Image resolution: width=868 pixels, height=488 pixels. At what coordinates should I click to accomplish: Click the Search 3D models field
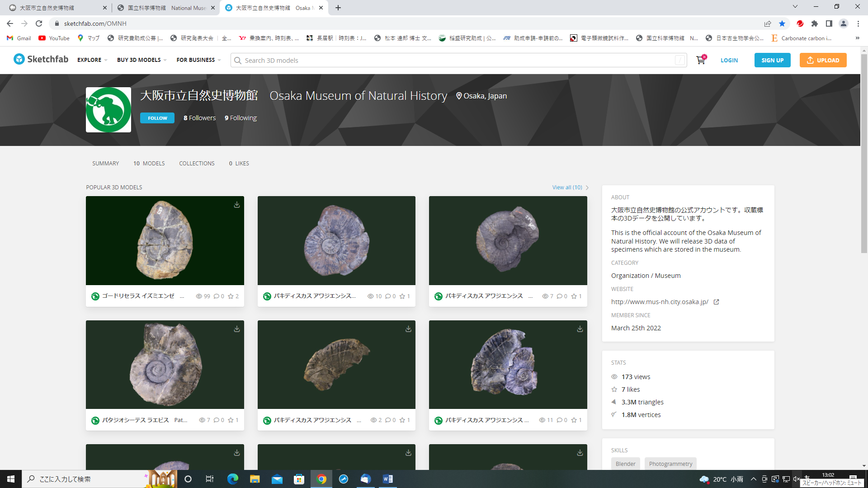[x=458, y=60]
